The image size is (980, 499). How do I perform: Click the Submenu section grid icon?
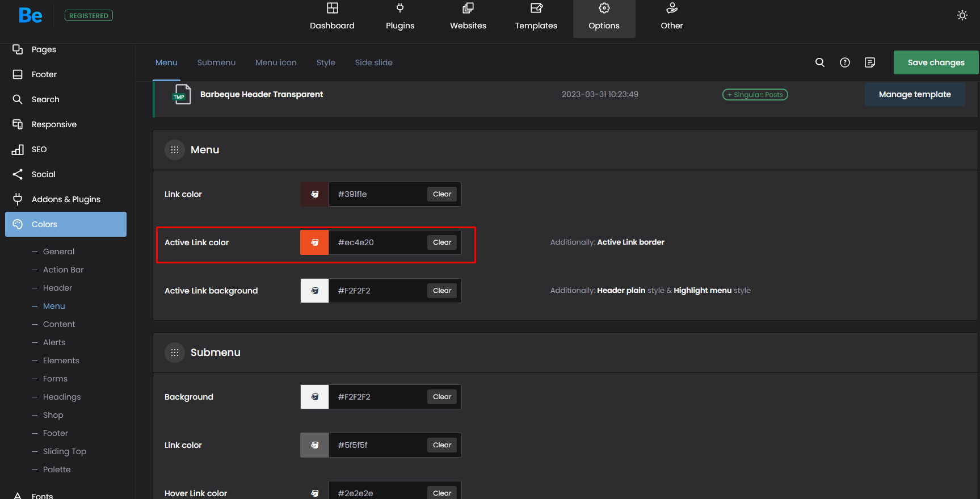coord(175,353)
